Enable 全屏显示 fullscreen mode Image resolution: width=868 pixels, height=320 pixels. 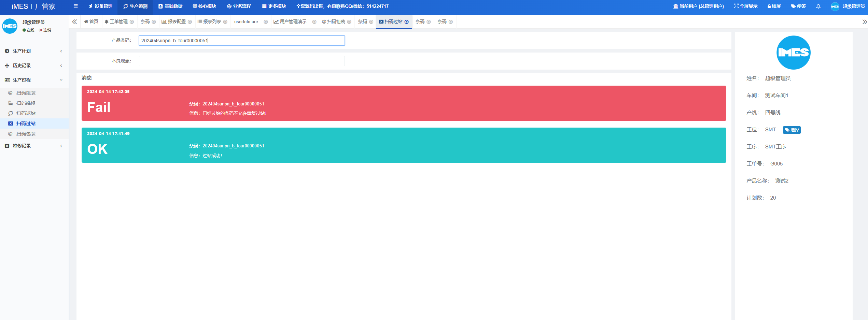point(746,6)
